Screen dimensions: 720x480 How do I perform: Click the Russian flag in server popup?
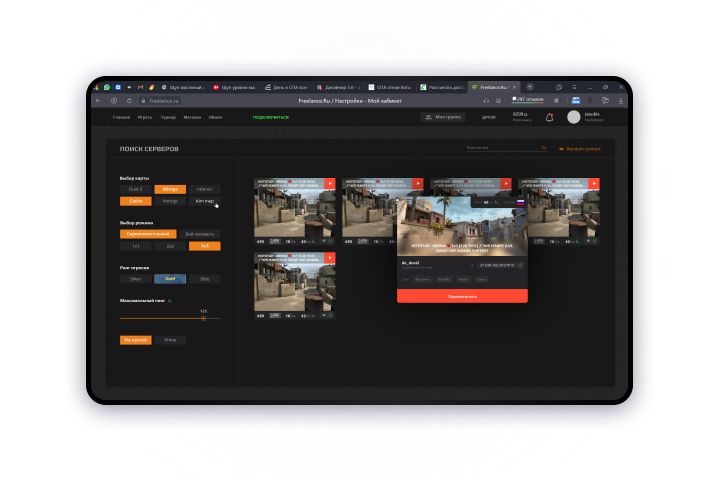[520, 202]
